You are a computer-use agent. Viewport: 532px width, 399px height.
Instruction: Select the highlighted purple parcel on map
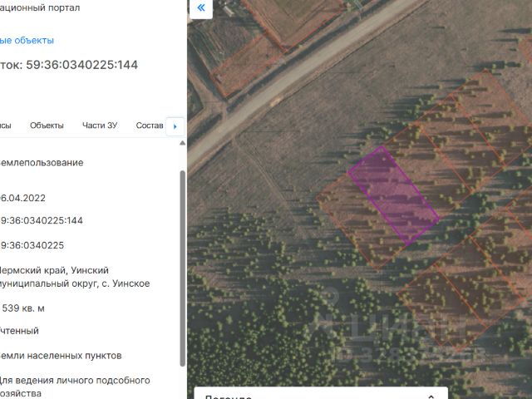393,195
